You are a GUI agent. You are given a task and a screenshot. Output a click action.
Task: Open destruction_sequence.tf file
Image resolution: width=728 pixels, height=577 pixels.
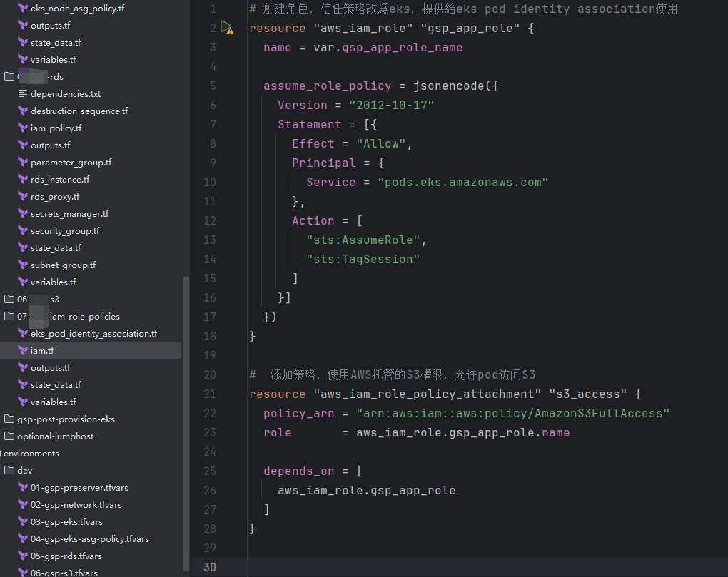click(x=79, y=111)
